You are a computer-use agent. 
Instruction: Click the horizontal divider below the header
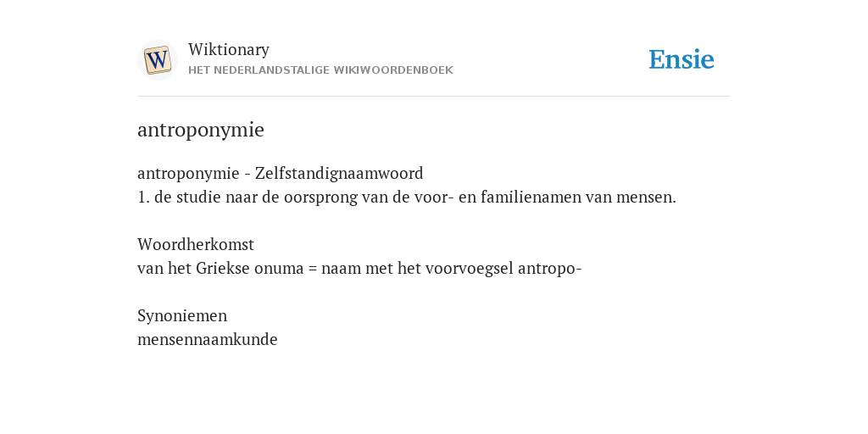[x=434, y=97]
